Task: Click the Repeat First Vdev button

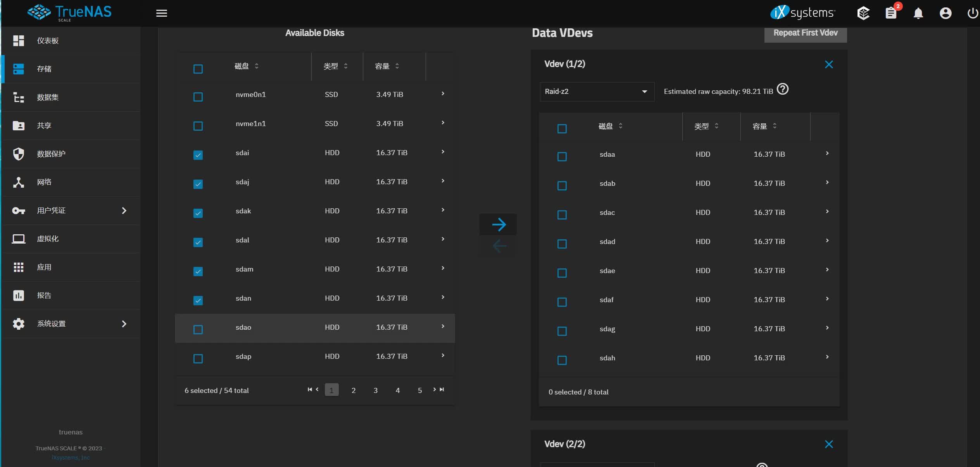Action: [x=805, y=33]
